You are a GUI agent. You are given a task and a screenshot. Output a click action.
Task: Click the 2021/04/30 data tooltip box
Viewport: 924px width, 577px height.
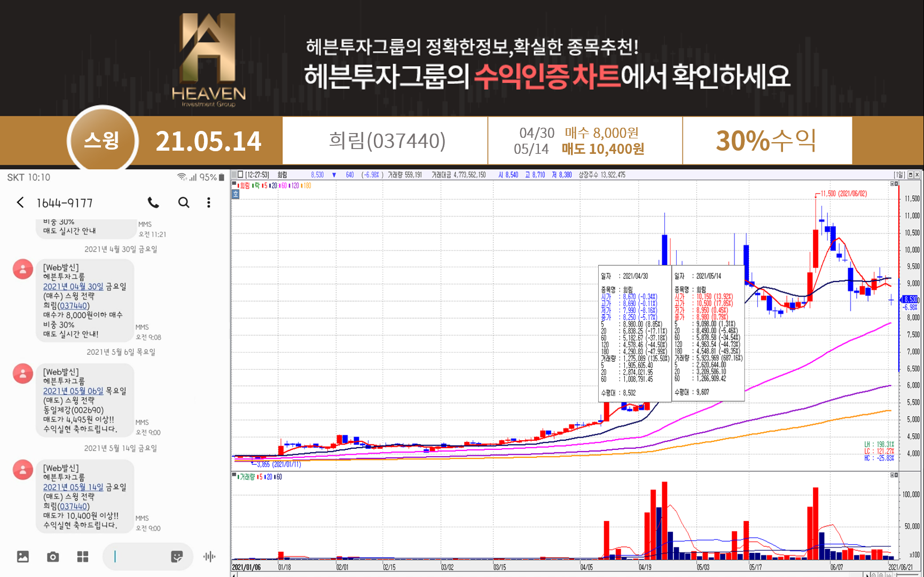tap(635, 333)
